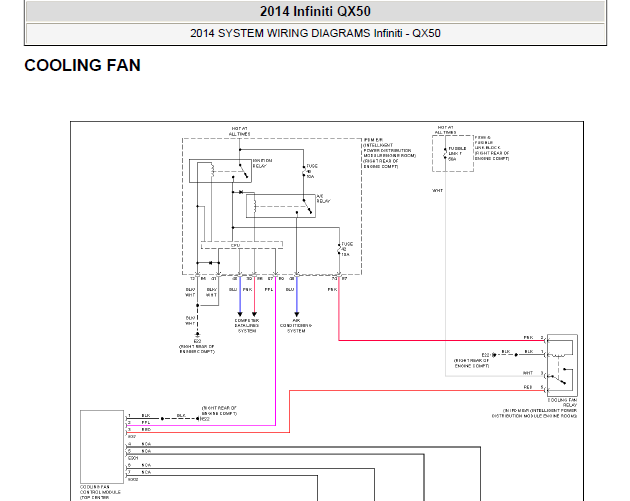Click the 'IGNITION RELAY' label in the diagram
The image size is (630, 501).
262,163
